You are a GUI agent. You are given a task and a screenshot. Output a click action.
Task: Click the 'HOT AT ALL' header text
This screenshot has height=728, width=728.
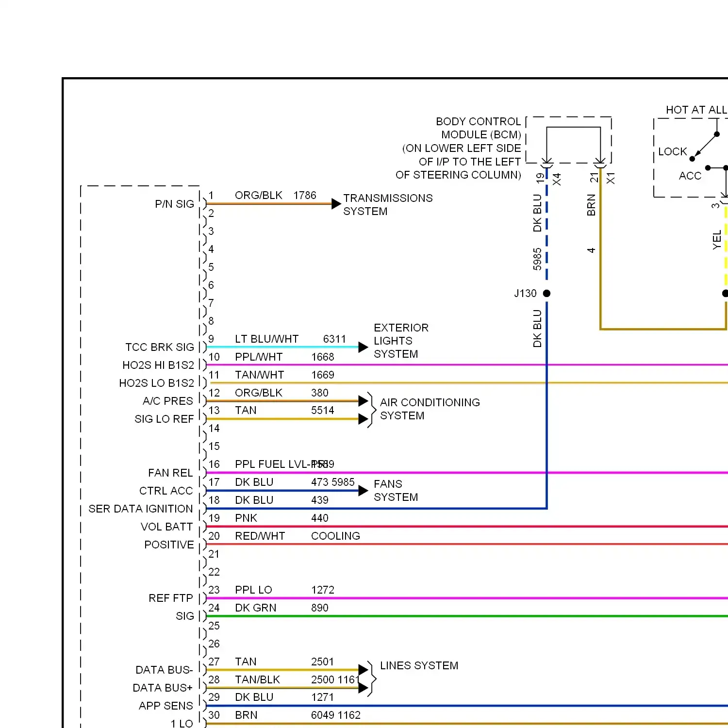(x=696, y=110)
